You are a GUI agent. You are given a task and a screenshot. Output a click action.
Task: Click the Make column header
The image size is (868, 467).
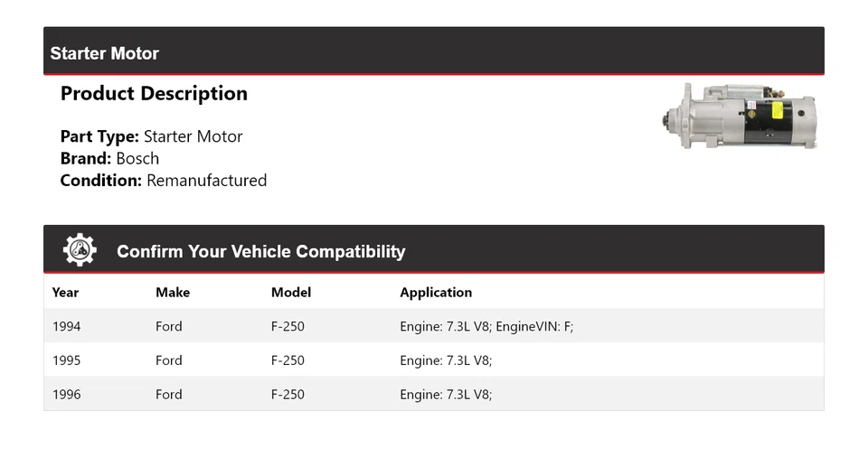[173, 292]
